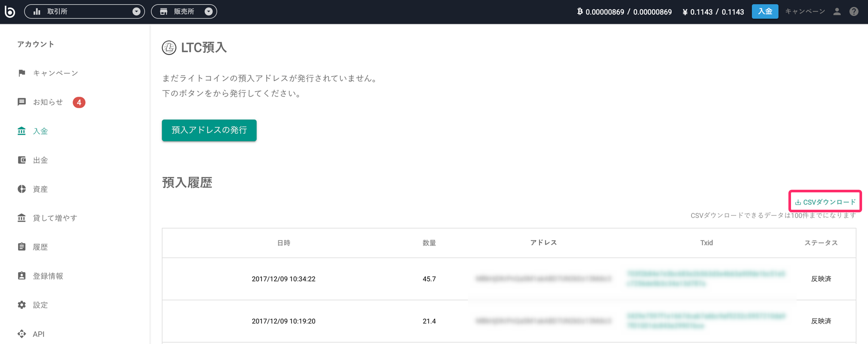The image size is (868, 344).
Task: Click the ステータス column header
Action: tap(821, 243)
